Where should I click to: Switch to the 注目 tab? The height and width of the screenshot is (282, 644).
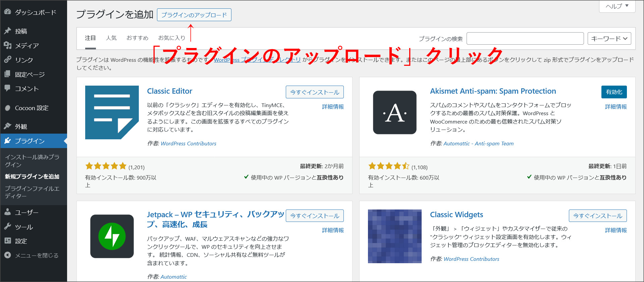(x=90, y=38)
